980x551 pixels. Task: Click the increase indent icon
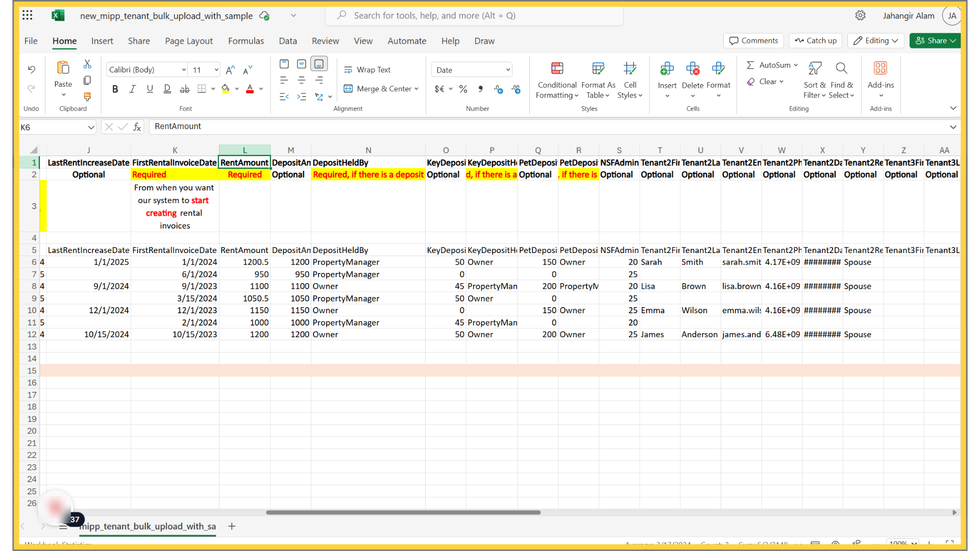pyautogui.click(x=302, y=96)
